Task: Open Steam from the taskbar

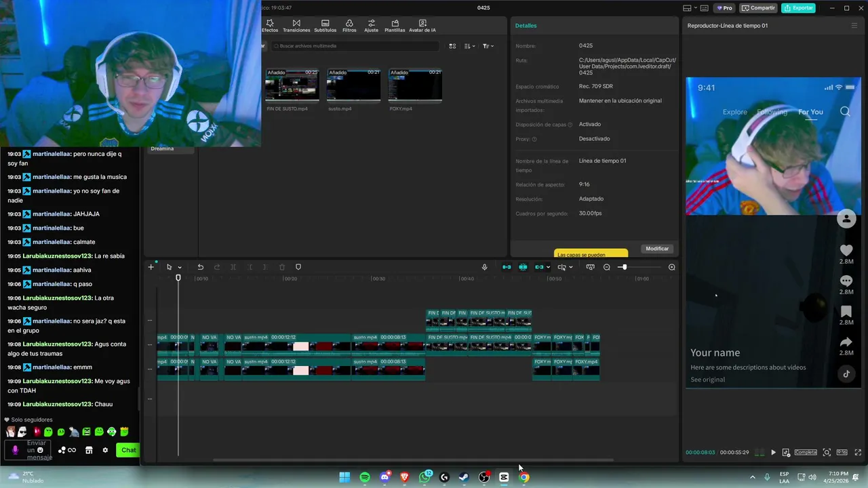Action: [x=464, y=477]
